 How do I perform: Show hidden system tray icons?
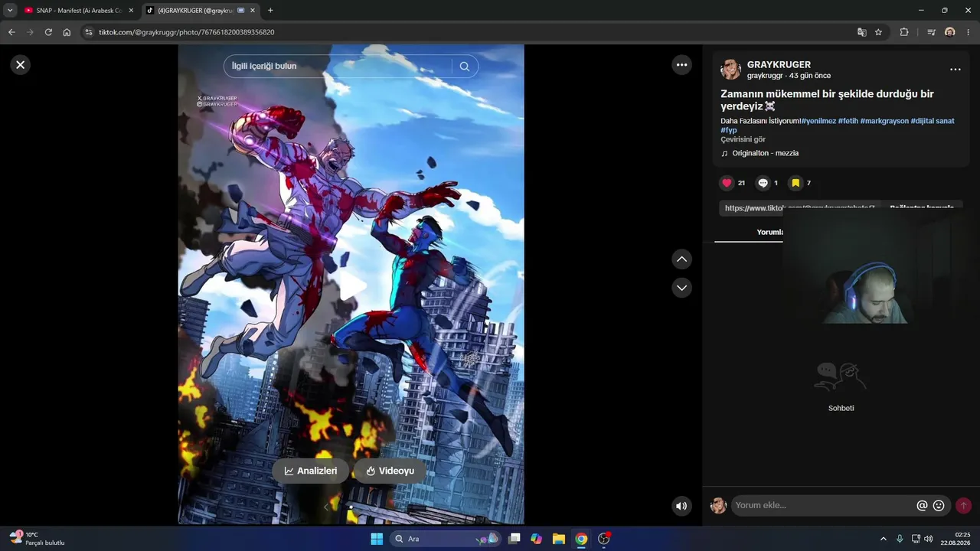click(x=884, y=539)
